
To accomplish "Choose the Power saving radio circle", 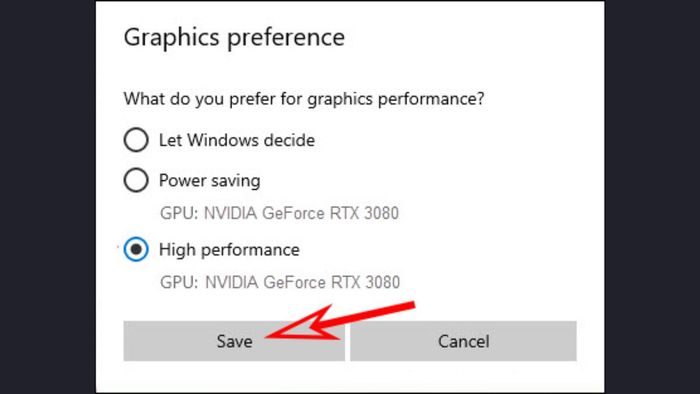I will point(136,180).
